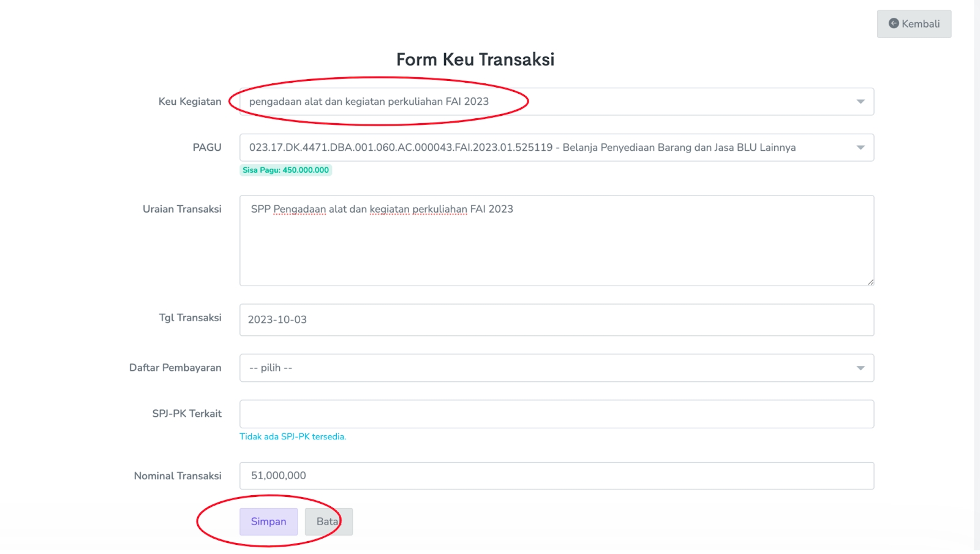Click the Daftar Pembayaran field label
This screenshot has width=980, height=554.
click(x=175, y=368)
